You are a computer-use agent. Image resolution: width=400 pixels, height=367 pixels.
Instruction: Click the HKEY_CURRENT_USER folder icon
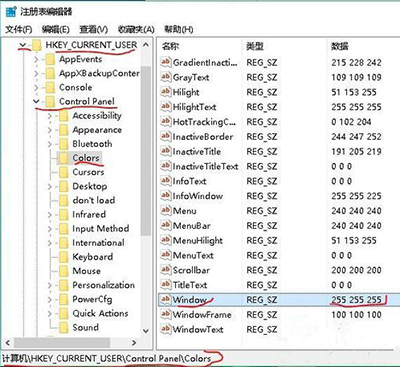pos(36,45)
